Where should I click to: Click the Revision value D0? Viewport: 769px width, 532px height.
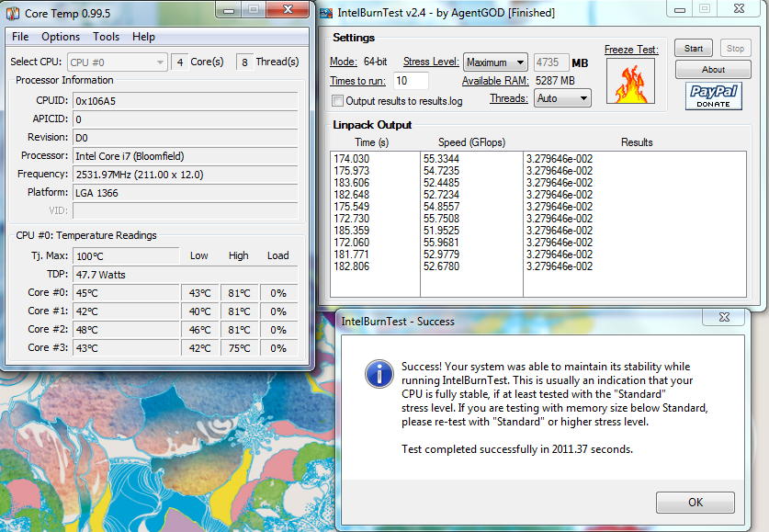coord(186,138)
